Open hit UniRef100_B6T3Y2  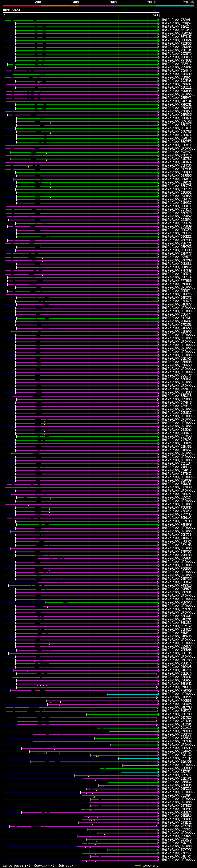pyautogui.click(x=177, y=30)
